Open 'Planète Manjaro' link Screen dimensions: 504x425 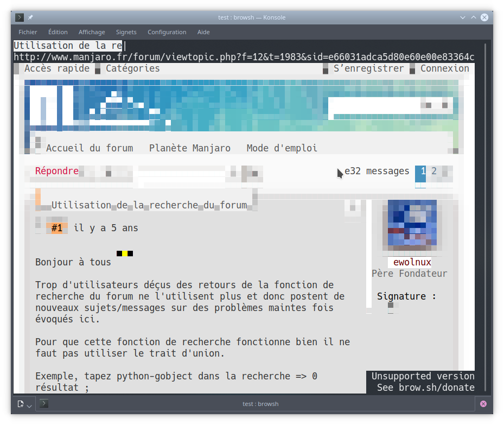190,148
